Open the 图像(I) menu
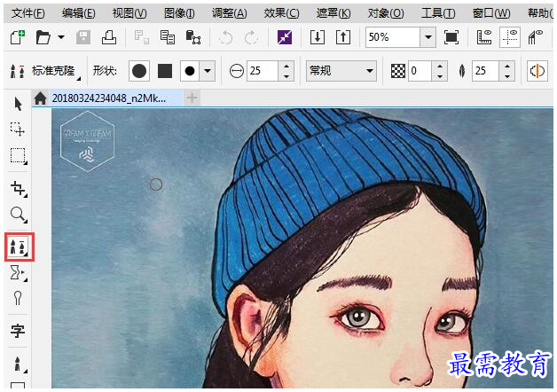 coord(179,13)
